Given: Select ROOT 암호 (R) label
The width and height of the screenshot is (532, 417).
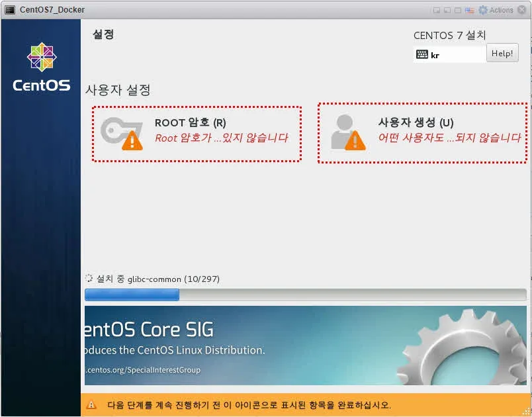Looking at the screenshot, I should pyautogui.click(x=190, y=122).
